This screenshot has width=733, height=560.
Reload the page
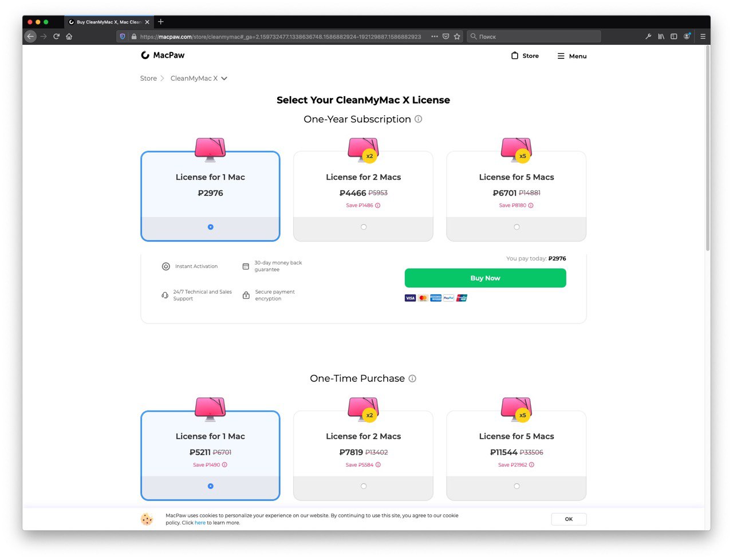(x=56, y=37)
